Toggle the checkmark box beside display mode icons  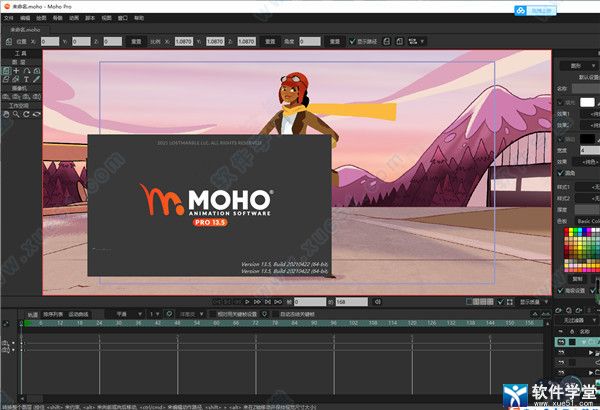coord(501,302)
